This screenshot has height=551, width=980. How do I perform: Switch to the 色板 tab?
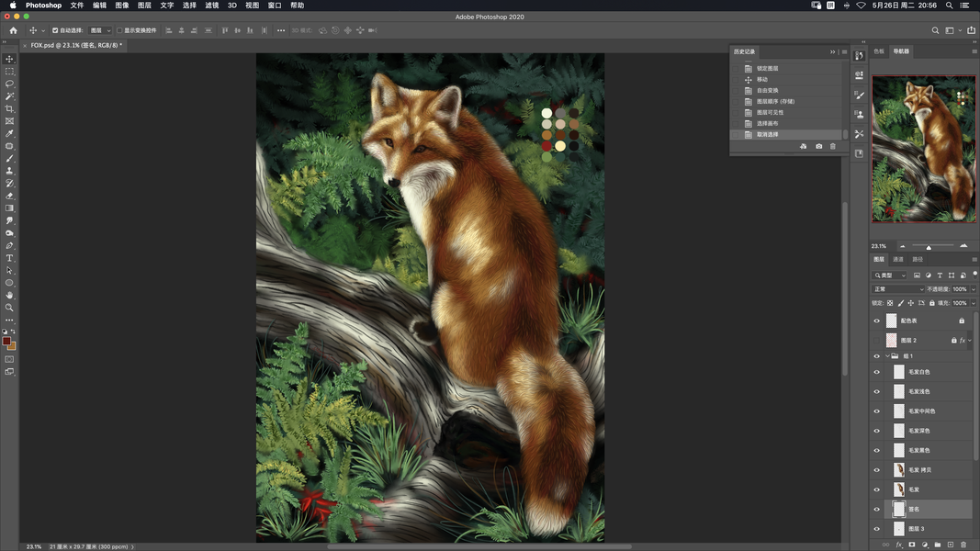(879, 51)
